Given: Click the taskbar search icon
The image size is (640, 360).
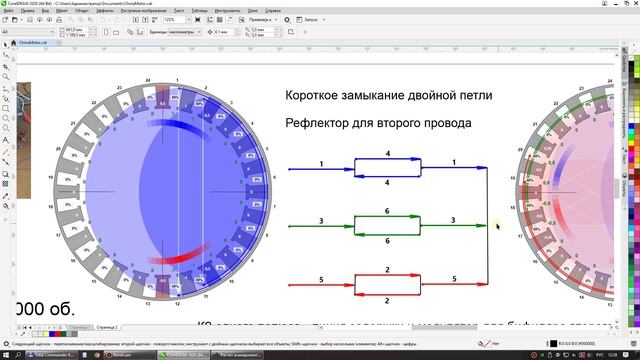Looking at the screenshot, I should coord(18,355).
